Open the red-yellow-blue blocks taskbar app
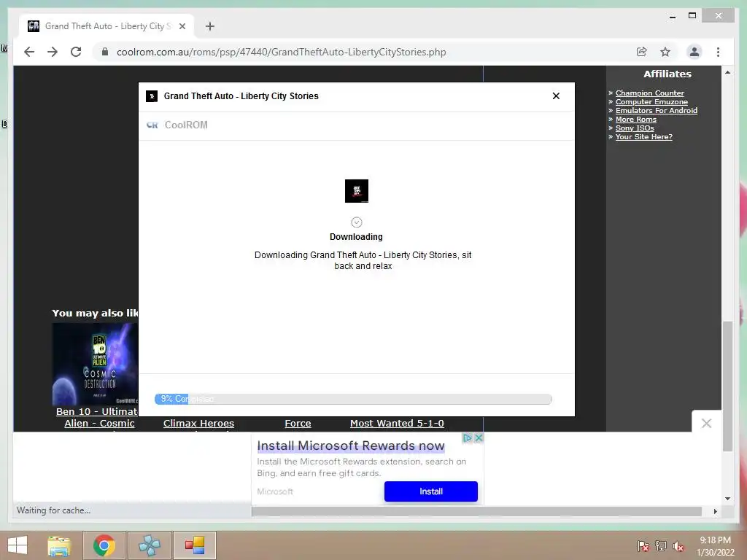The height and width of the screenshot is (560, 747). click(194, 545)
